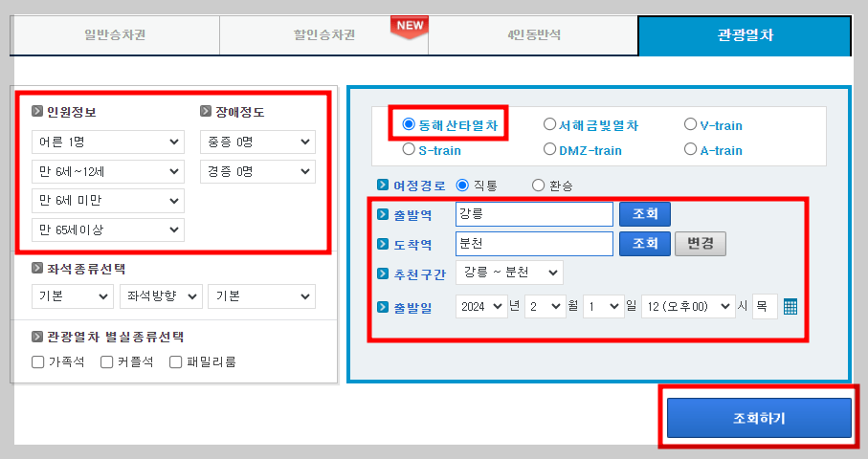The width and height of the screenshot is (868, 459).
Task: Click the arrow icon beside 도착역
Action: pos(383,244)
